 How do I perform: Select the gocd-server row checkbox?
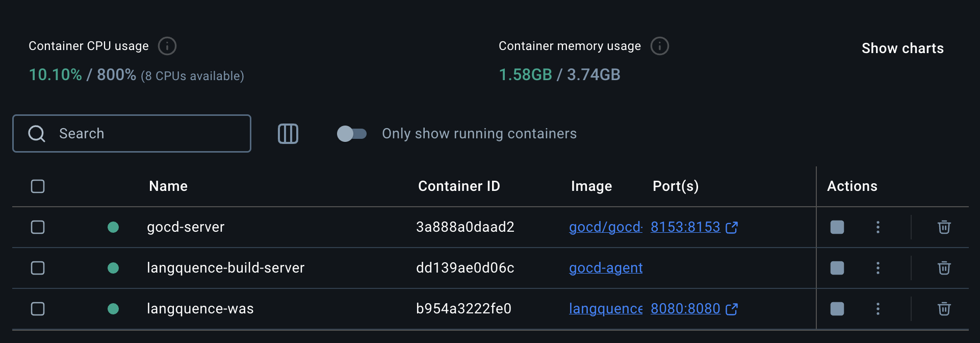tap(38, 227)
